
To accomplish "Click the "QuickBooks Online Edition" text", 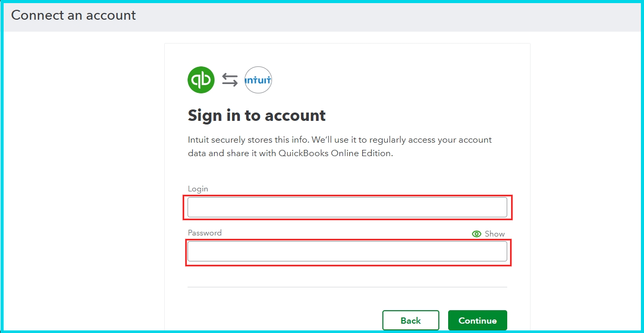I will 336,154.
